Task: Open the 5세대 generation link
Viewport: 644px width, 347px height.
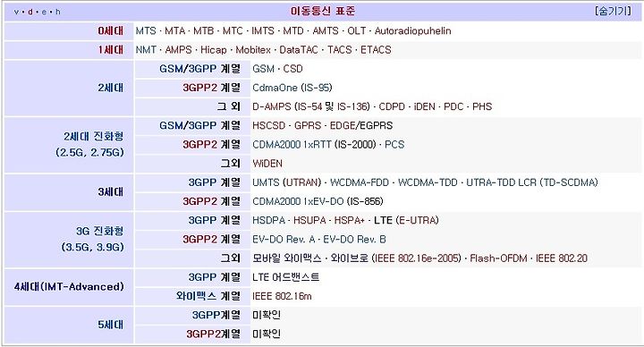Action: 111,325
